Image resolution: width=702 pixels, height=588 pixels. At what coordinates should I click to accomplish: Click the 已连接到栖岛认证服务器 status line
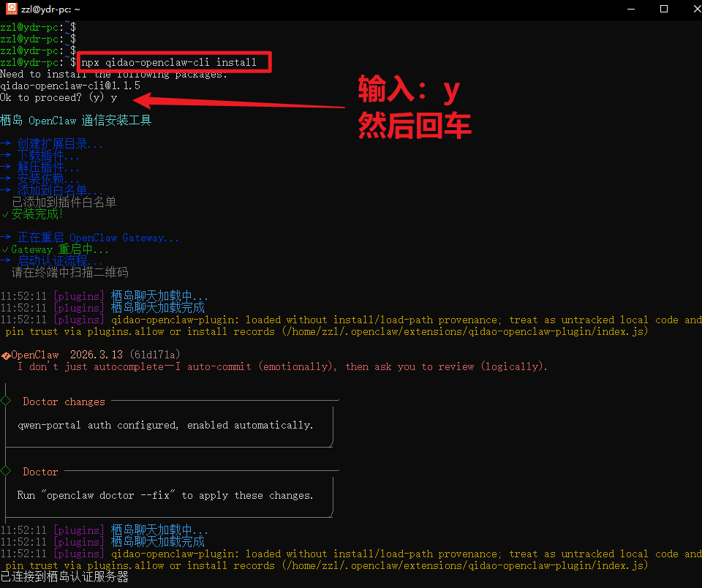64,578
